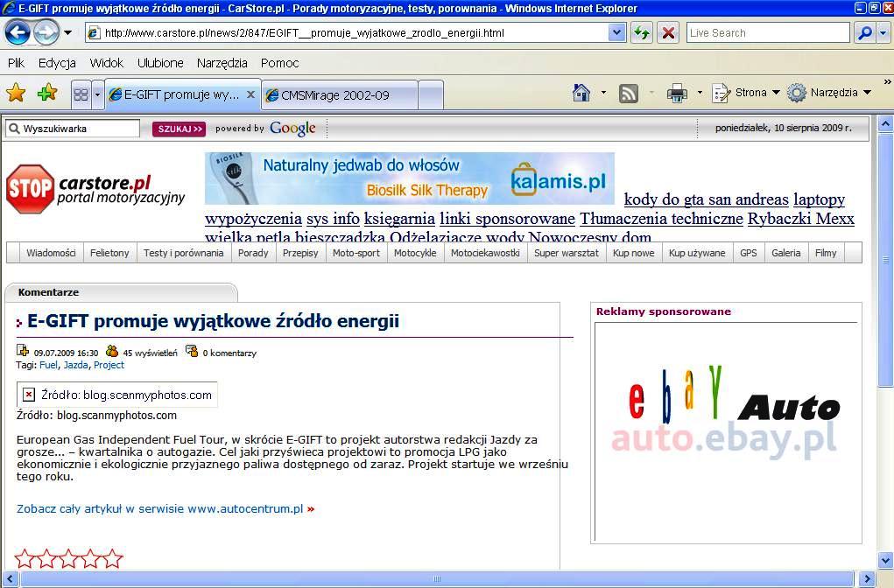Open Quick Tabs thumbnail view
The width and height of the screenshot is (894, 588).
[81, 94]
